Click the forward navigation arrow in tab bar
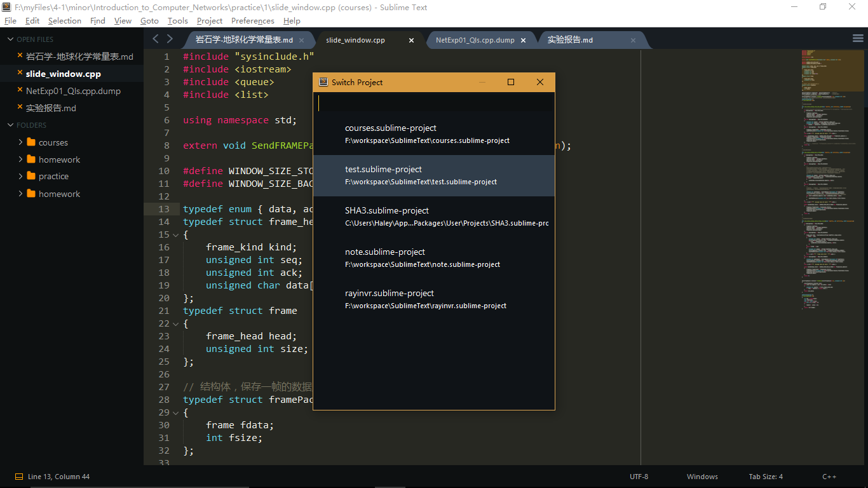The height and width of the screenshot is (488, 868). [170, 39]
